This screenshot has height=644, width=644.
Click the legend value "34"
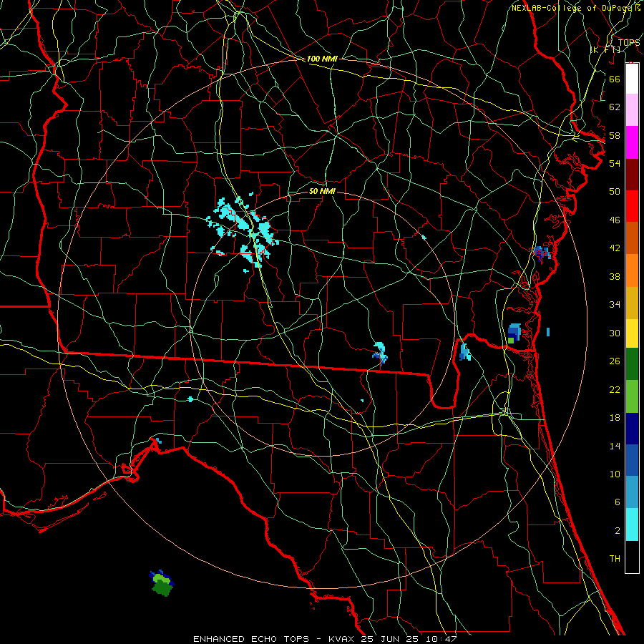[x=615, y=305]
